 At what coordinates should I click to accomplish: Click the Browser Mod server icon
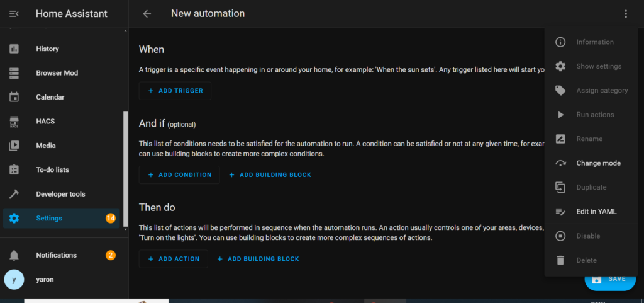[14, 73]
